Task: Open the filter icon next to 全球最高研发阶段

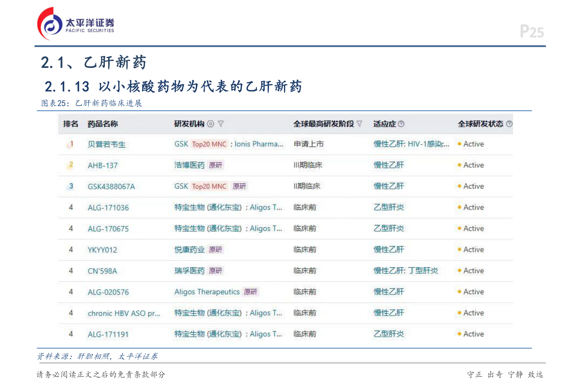Action: point(359,124)
